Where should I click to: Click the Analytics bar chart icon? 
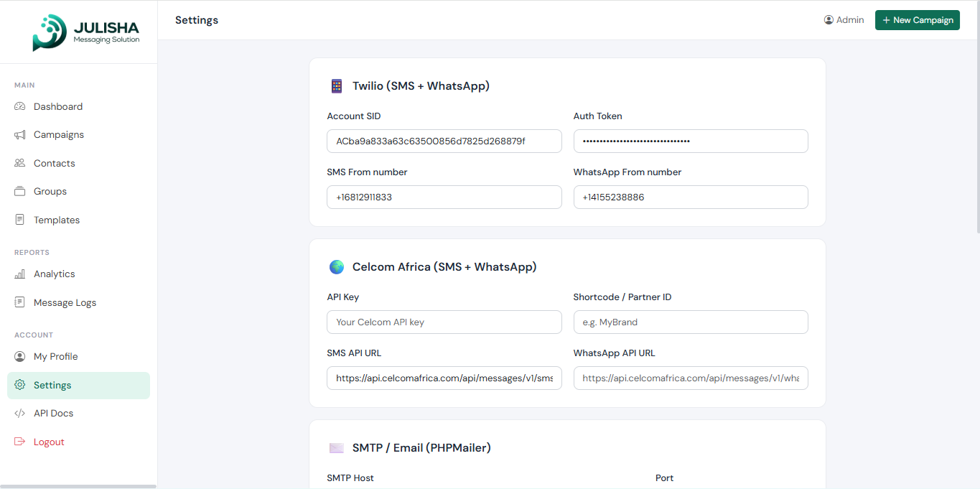20,274
